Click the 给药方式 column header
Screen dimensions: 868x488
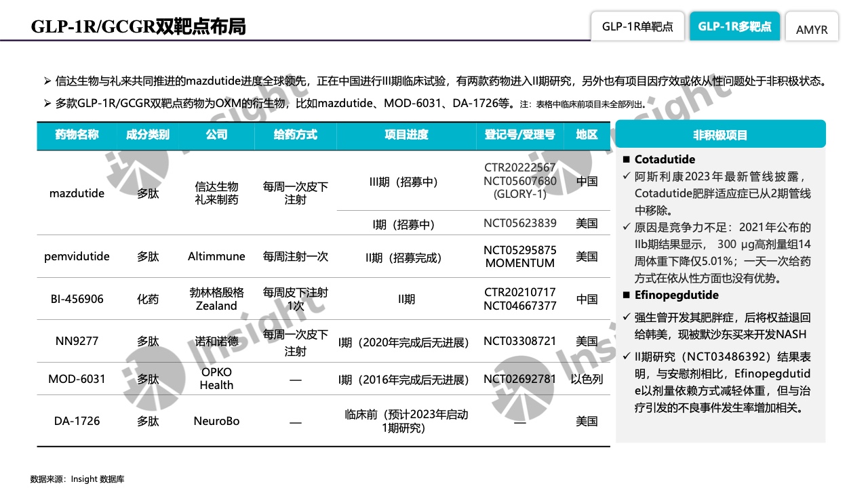click(296, 135)
